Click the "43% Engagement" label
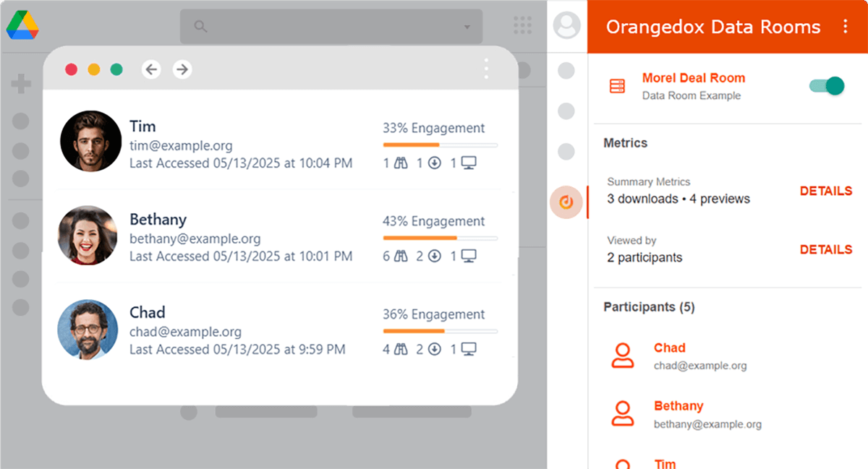Image resolution: width=868 pixels, height=469 pixels. tap(434, 221)
